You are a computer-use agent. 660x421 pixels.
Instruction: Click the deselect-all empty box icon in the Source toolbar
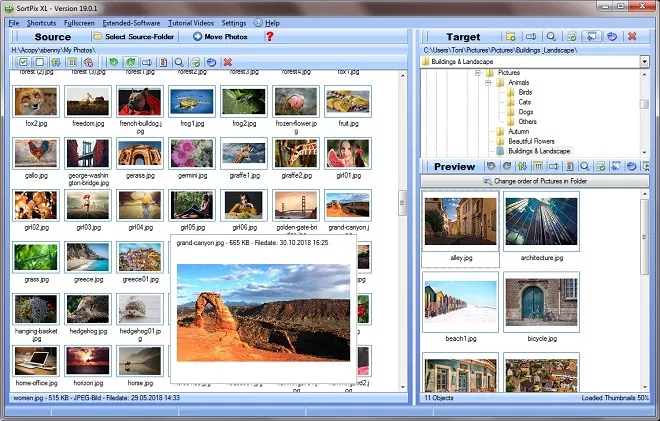(40, 62)
